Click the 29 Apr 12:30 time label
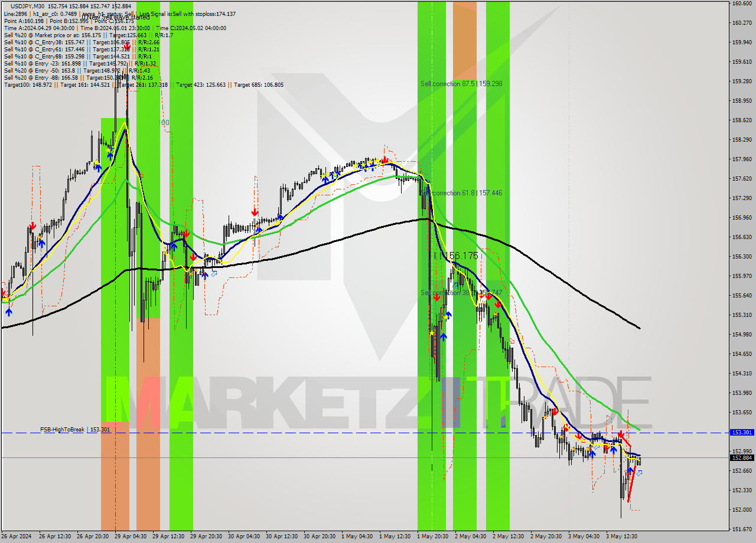756x543 pixels. click(x=169, y=537)
